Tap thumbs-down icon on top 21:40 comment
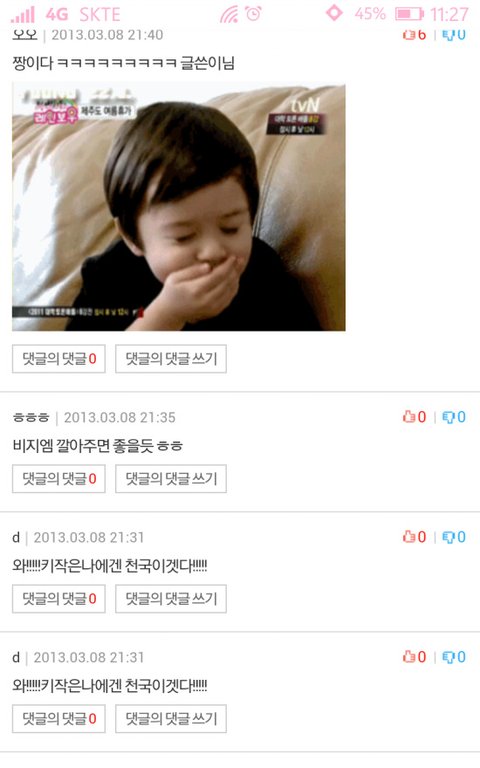480x768 pixels. click(448, 34)
